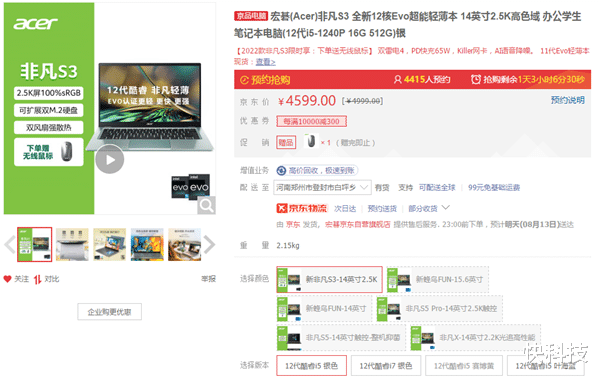The width and height of the screenshot is (600, 378).
Task: Select the 非凡S5 Pro-14英寸2.5K触控 option
Action: 439,308
